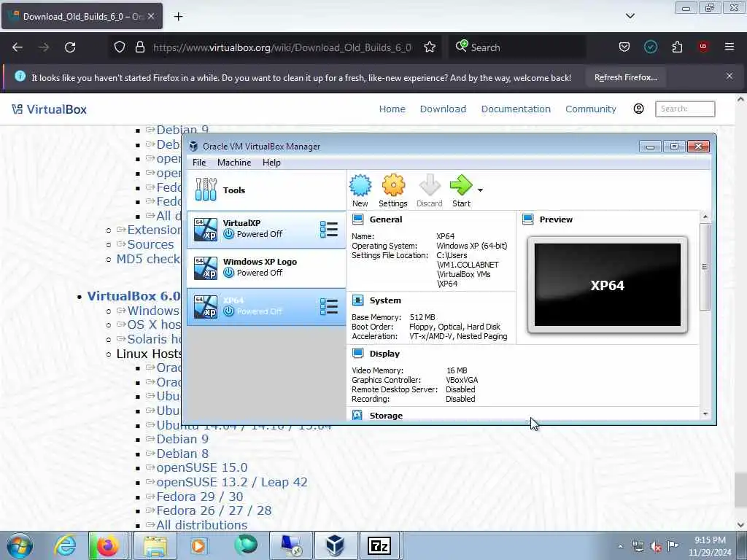Go to Home on VirtualBox site
The height and width of the screenshot is (560, 747).
click(x=392, y=109)
